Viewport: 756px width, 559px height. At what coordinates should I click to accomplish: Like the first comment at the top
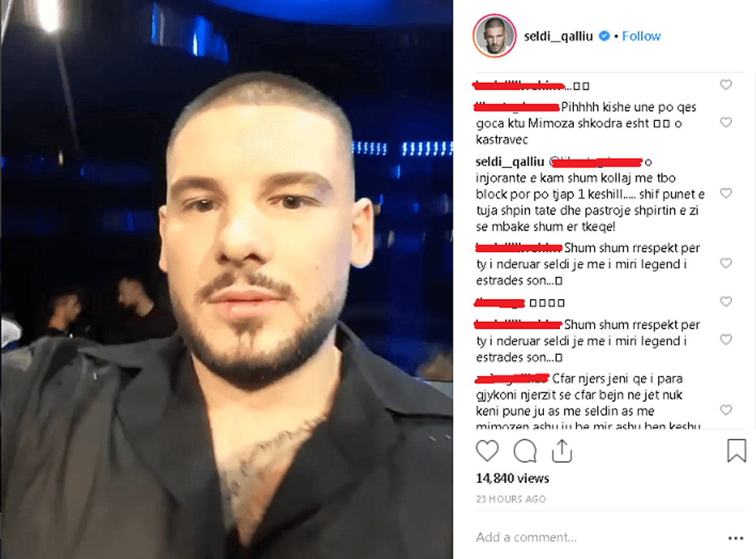(726, 85)
